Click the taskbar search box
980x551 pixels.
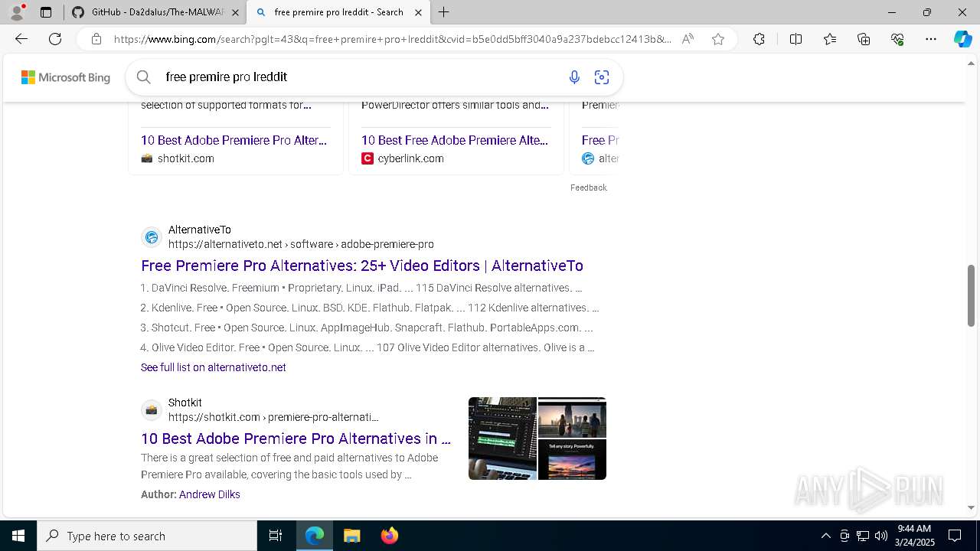pos(147,536)
